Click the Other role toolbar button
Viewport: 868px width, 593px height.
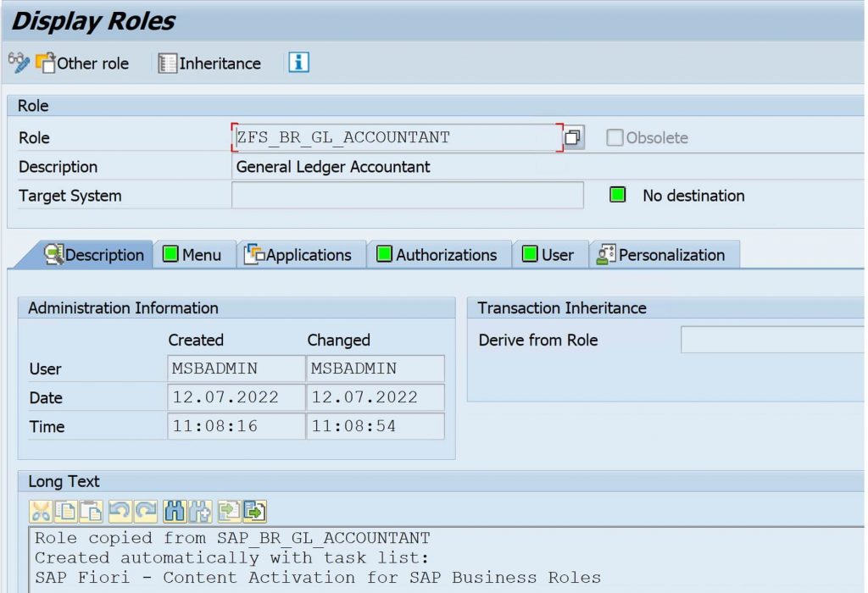coord(82,63)
